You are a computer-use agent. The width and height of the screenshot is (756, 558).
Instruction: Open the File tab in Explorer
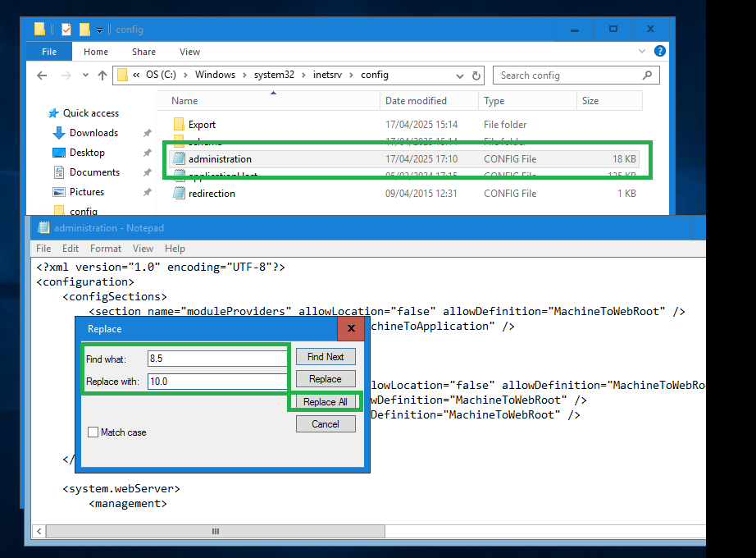pos(49,52)
